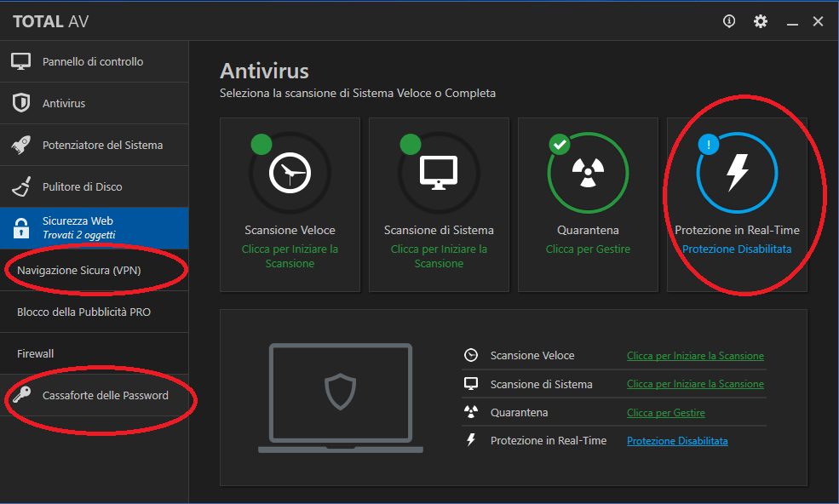Click the shield icon beside Antivirus
The image size is (839, 504).
point(21,103)
